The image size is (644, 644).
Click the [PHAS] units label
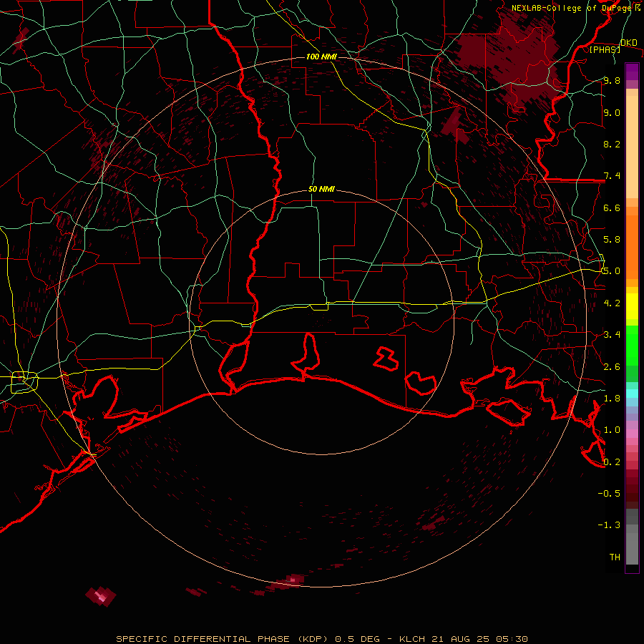pos(605,49)
